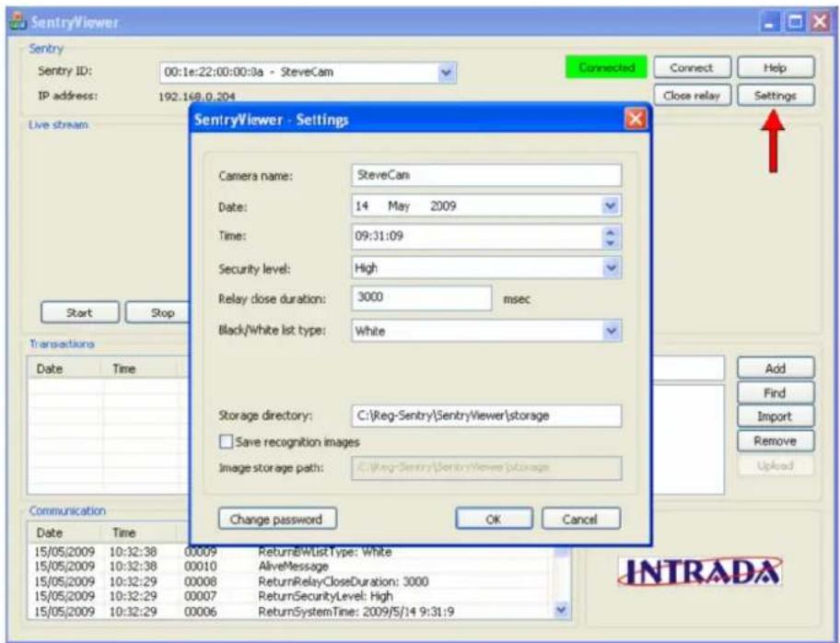This screenshot has height=643, width=840.
Task: Click the IP address 192.168.0.204 text
Action: tap(196, 97)
